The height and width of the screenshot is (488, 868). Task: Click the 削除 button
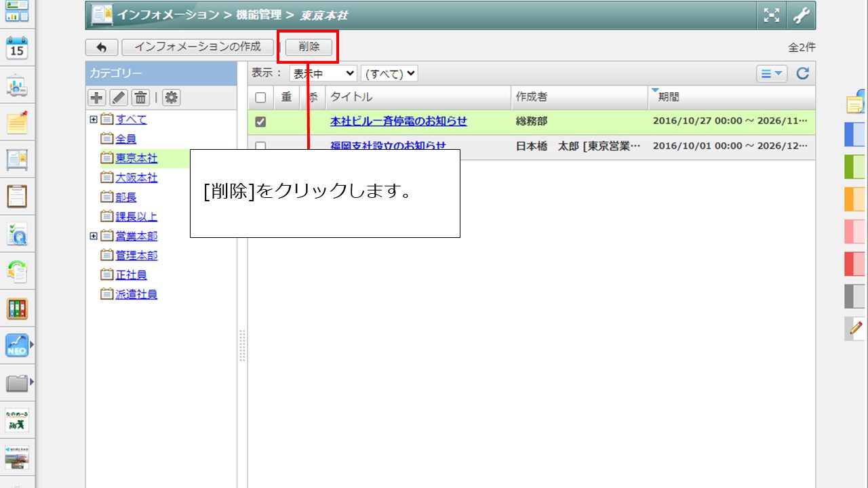pyautogui.click(x=309, y=47)
